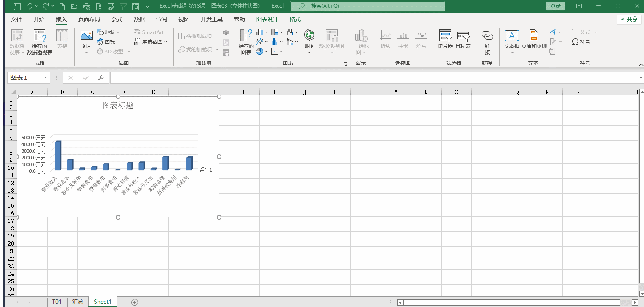Click the horizontal scrollbar thumb
The height and width of the screenshot is (307, 644).
click(511, 302)
